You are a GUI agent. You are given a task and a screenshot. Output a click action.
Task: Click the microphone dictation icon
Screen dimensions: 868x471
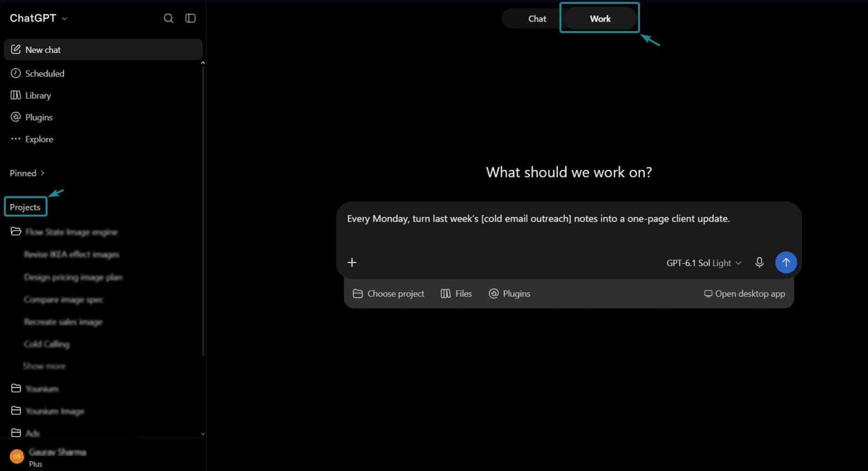[759, 263]
